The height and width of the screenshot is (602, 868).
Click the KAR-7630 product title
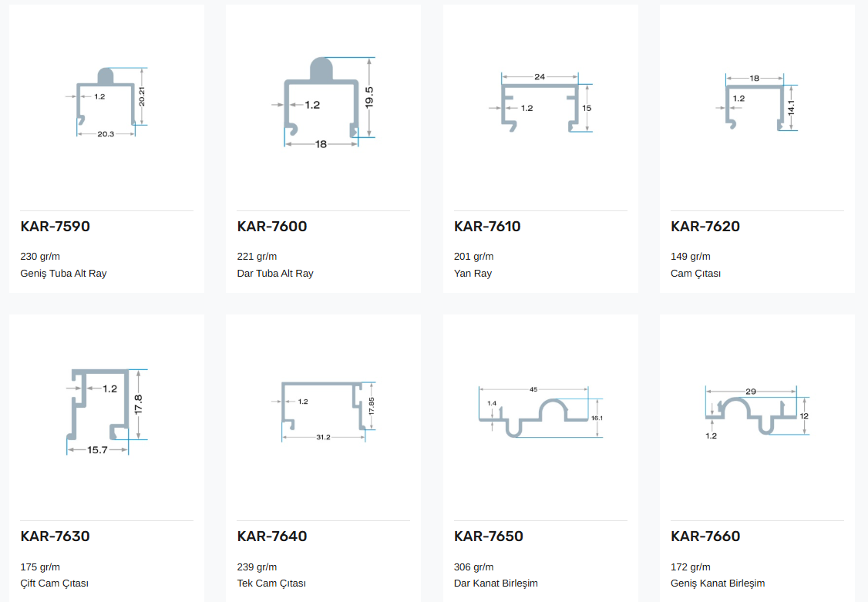(56, 536)
